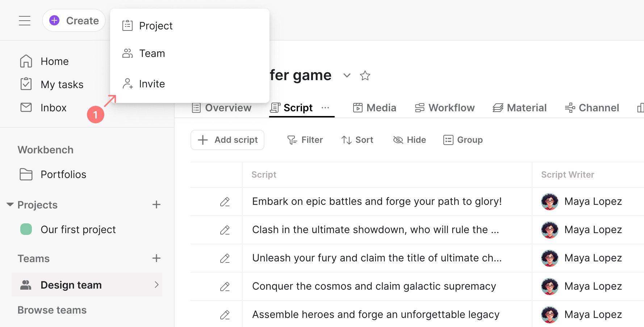Open the Filter option in toolbar

click(305, 140)
